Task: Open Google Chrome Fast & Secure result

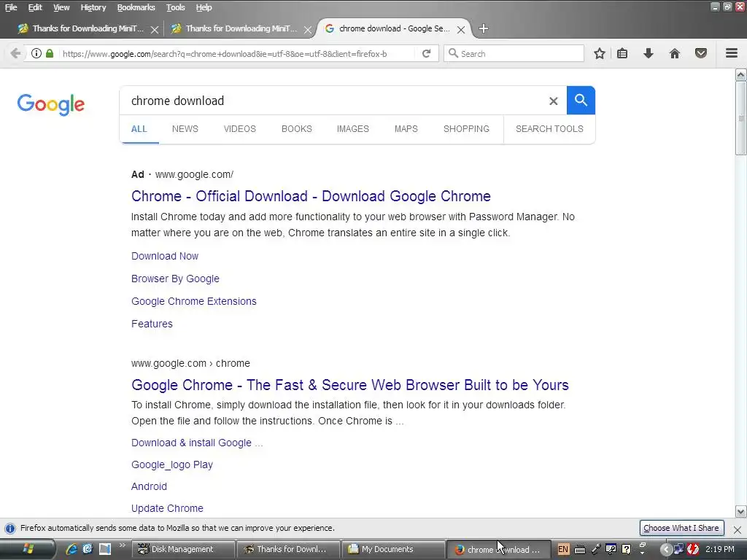Action: (350, 385)
